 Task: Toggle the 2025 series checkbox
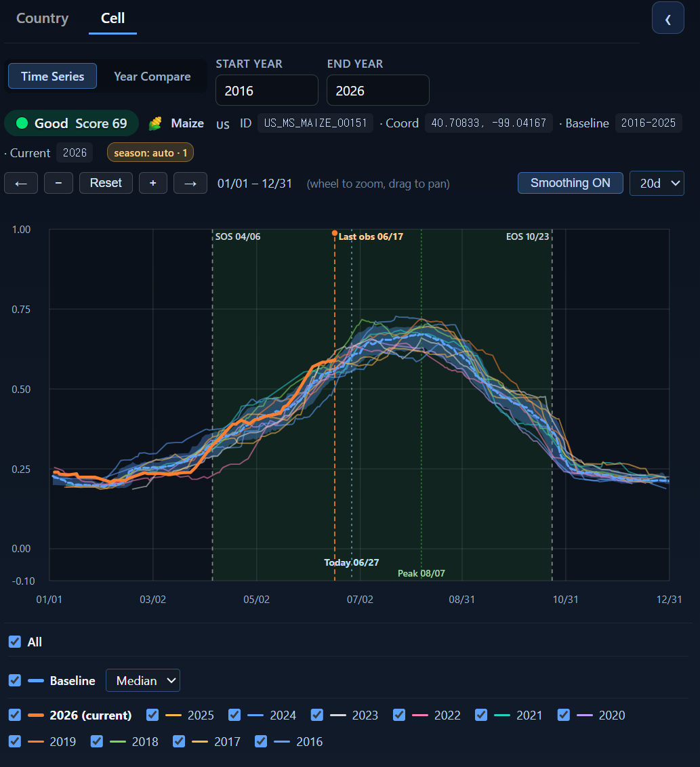152,715
